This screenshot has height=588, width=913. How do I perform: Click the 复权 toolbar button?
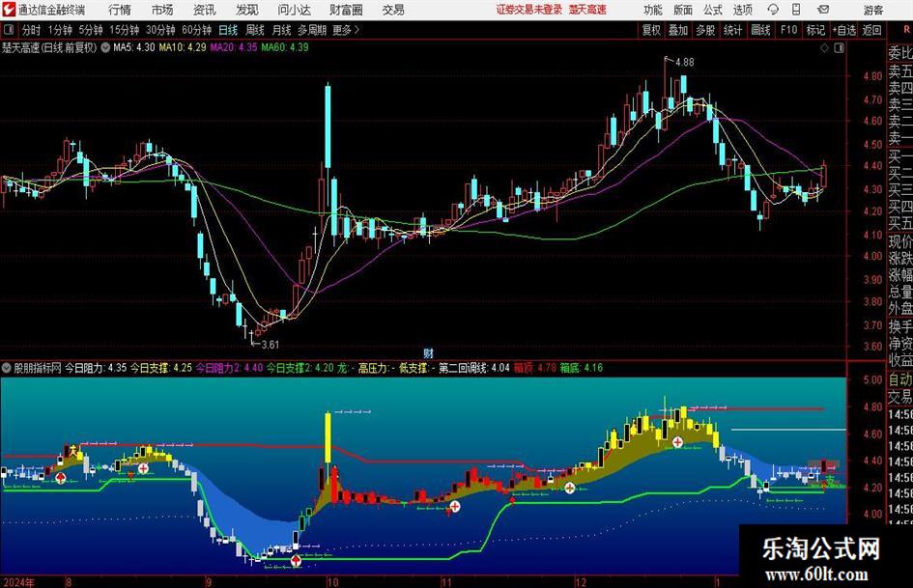pyautogui.click(x=651, y=30)
